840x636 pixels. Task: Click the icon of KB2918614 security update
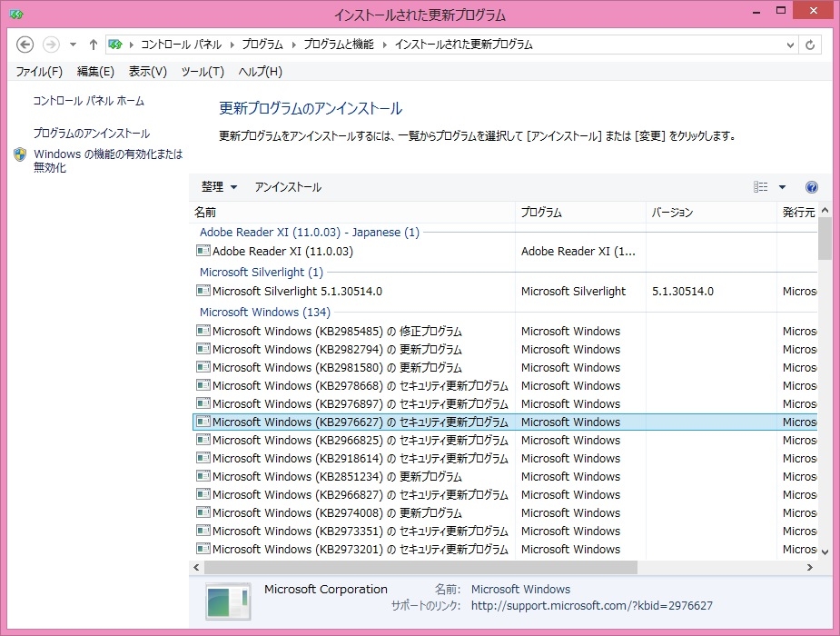[x=203, y=458]
